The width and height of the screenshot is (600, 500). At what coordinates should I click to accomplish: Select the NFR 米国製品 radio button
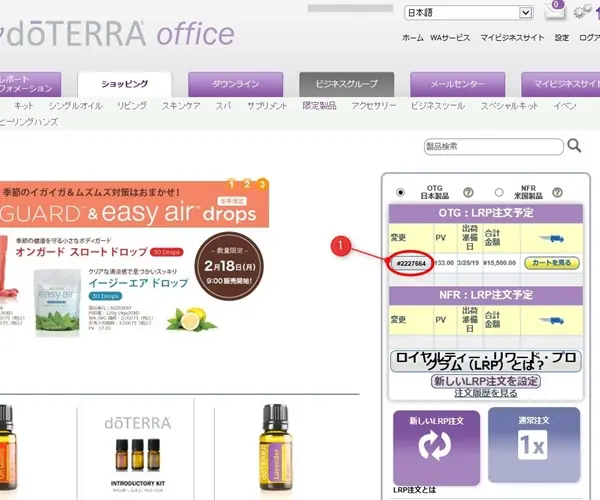coord(499,192)
